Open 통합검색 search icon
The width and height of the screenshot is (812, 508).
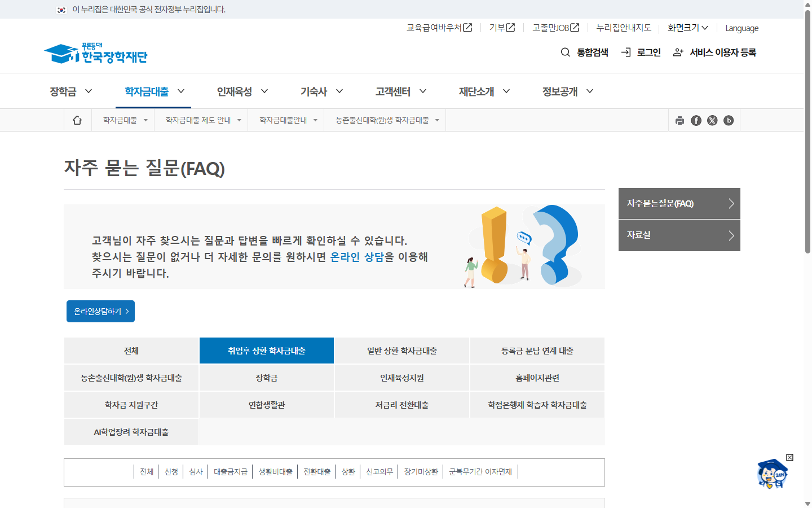point(565,52)
